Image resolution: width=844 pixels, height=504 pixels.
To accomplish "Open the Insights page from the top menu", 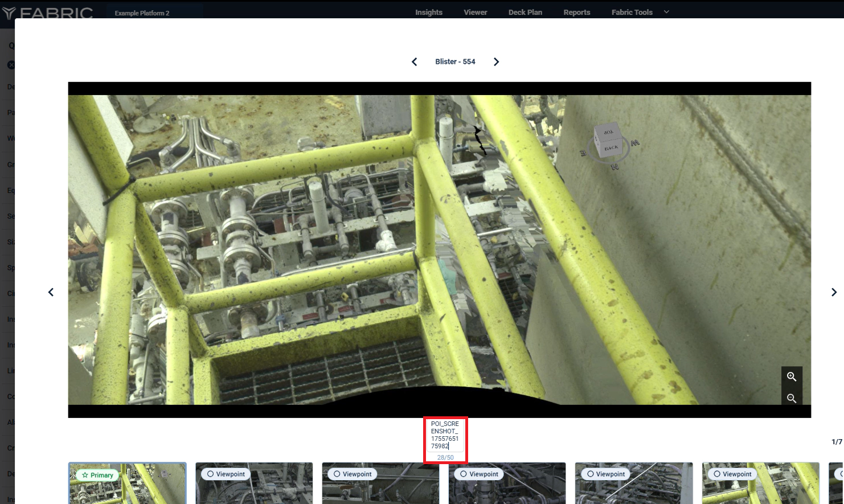I will pos(428,12).
